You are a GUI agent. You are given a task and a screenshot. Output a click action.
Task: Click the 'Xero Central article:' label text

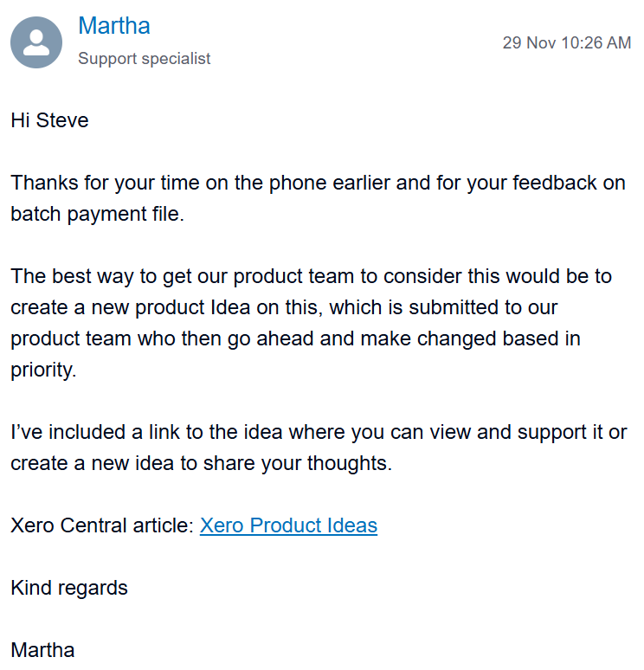click(102, 525)
